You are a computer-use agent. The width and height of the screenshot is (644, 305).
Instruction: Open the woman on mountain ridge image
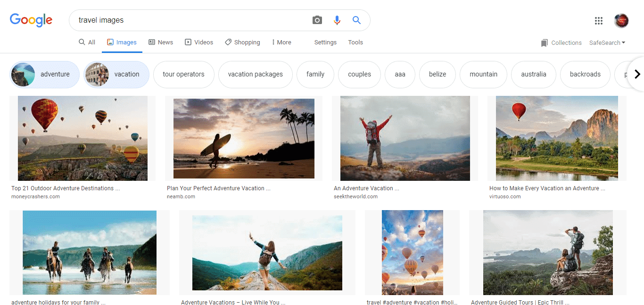tap(267, 253)
